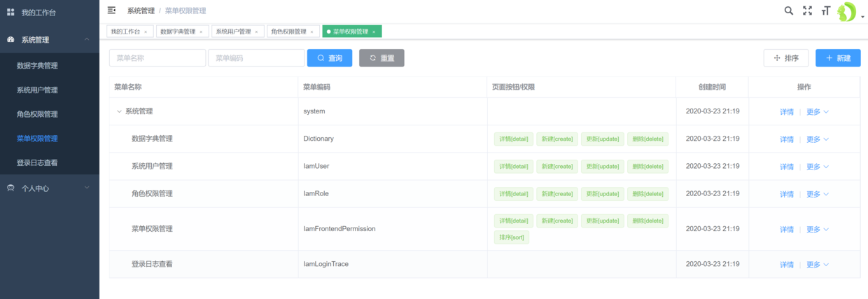
Task: Open 数据字典管理 in the sidebar
Action: click(50, 66)
